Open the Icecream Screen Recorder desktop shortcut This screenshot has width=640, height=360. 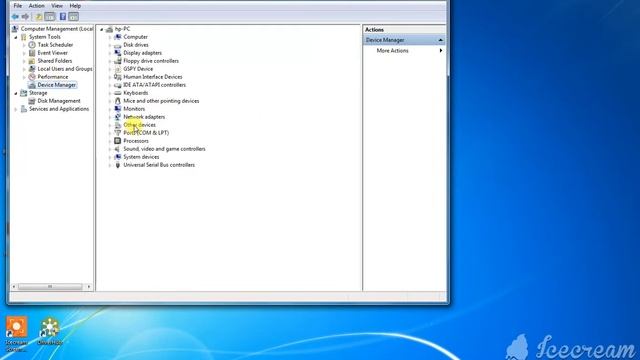(x=16, y=333)
